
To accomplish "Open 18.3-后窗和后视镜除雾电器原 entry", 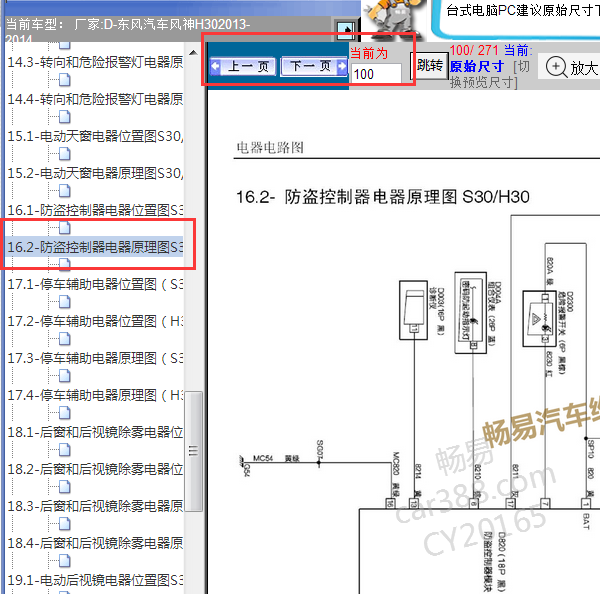I will coord(95,506).
